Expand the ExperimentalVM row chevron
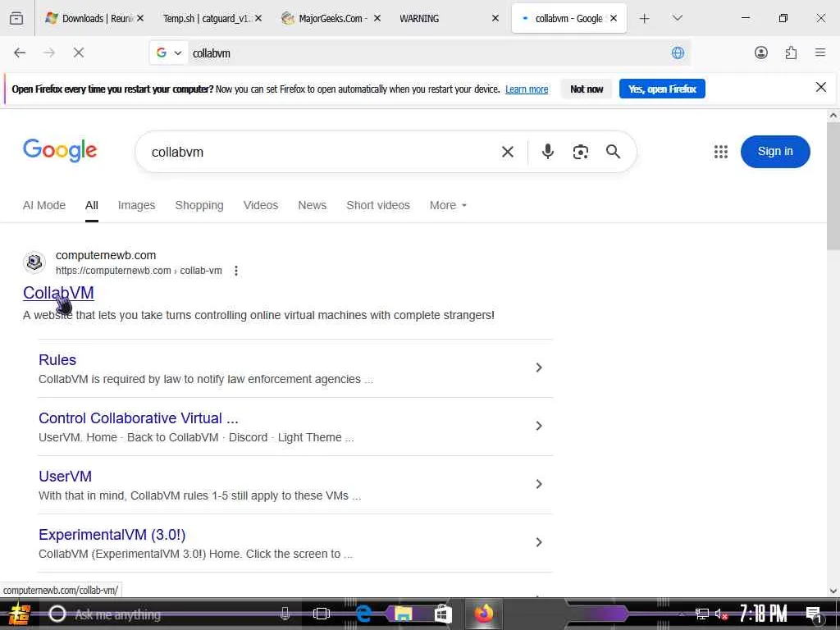Viewport: 840px width, 630px height. pyautogui.click(x=539, y=542)
